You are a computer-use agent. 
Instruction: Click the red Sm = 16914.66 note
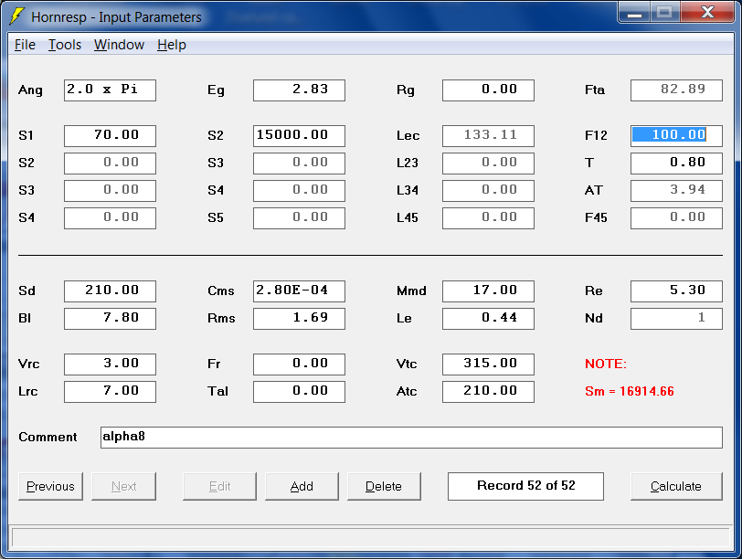[x=630, y=392]
